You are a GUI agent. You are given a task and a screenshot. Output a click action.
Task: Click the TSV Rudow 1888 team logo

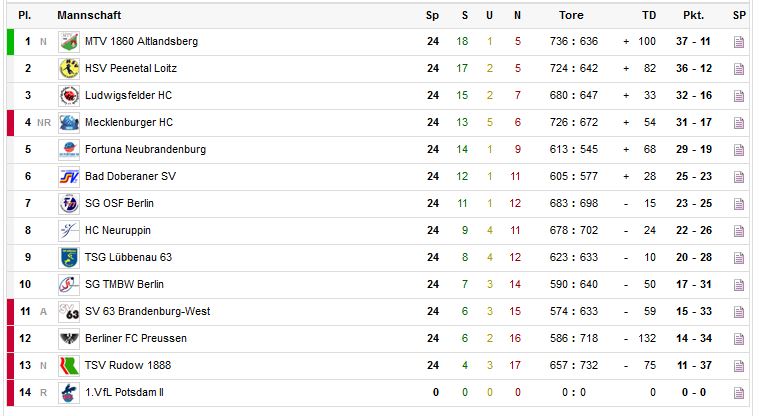point(69,366)
